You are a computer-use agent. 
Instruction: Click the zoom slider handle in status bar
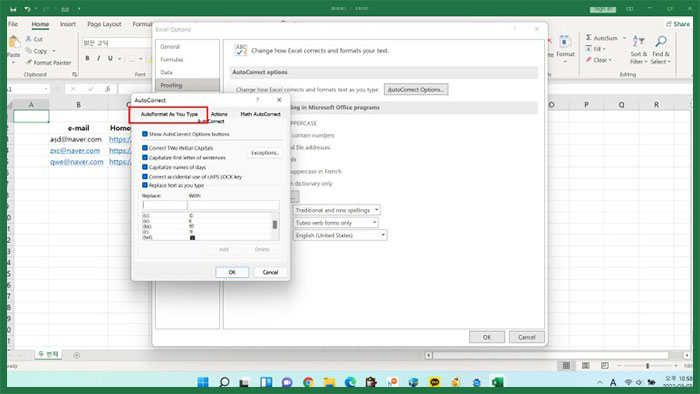(647, 365)
